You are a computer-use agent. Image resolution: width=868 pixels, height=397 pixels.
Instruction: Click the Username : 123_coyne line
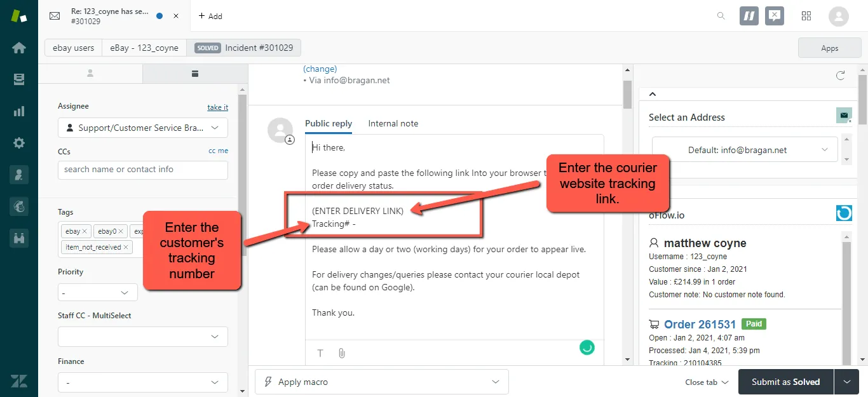tap(688, 257)
